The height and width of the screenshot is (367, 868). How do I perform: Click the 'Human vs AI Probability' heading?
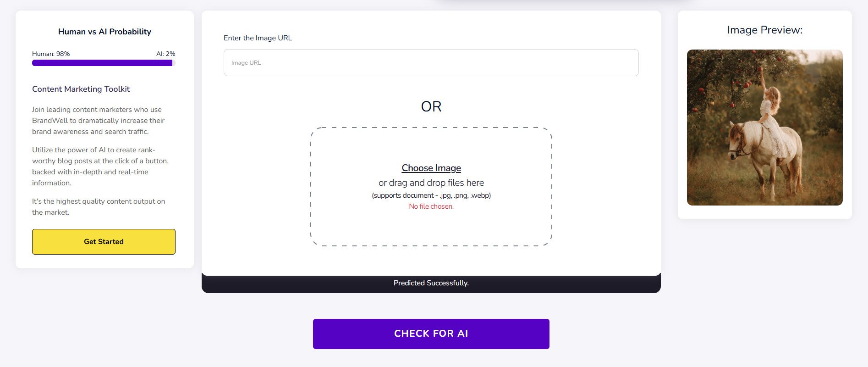[x=104, y=32]
